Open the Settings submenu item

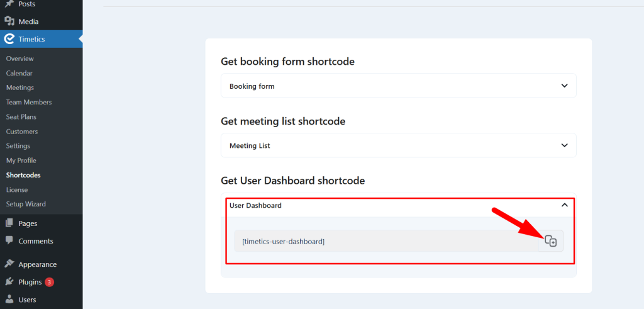coord(18,146)
